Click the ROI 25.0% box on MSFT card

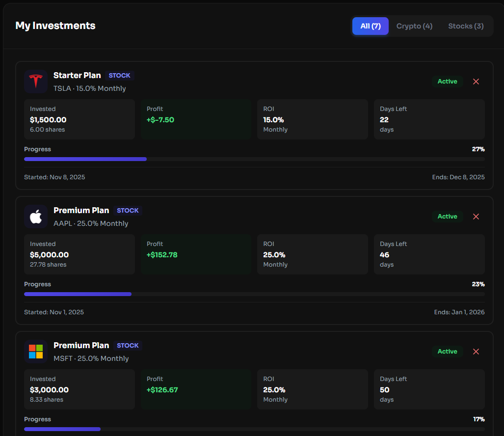tap(313, 389)
